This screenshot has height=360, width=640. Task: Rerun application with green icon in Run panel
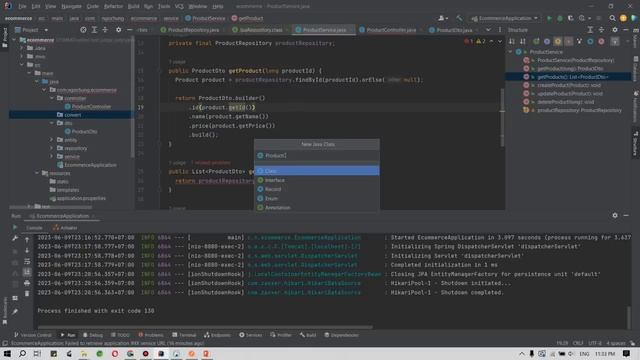(15, 228)
